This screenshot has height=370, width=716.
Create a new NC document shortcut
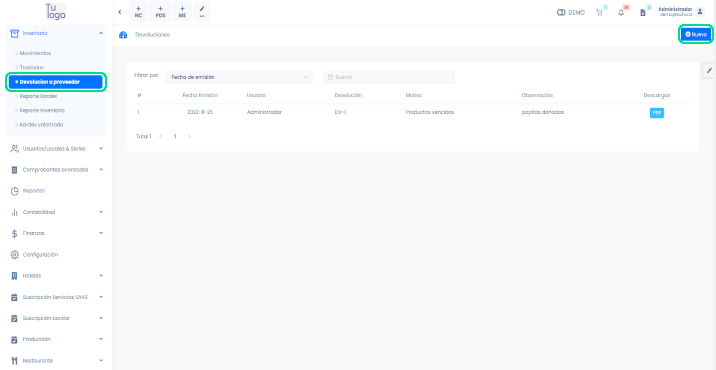[x=138, y=12]
